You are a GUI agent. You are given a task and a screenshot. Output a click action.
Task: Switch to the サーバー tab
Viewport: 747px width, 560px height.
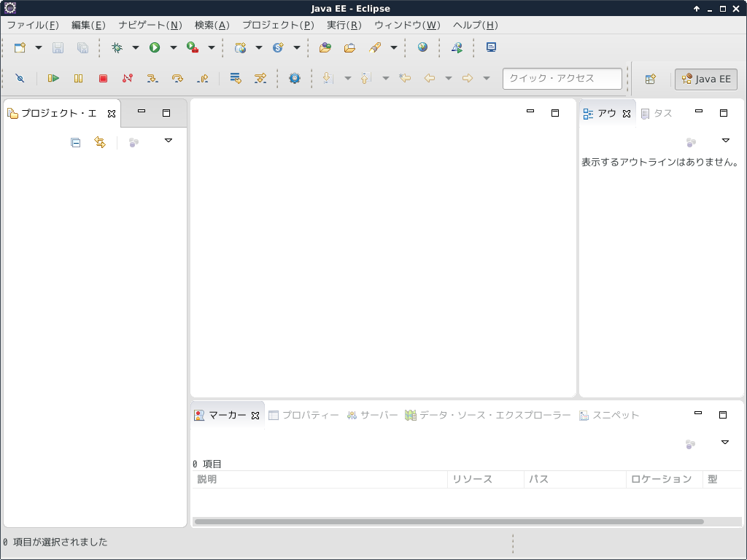373,415
